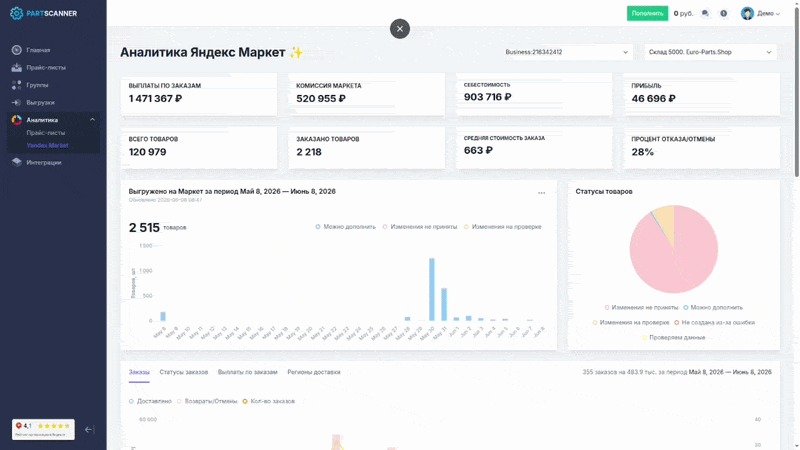This screenshot has height=450, width=800.
Task: Open the Интеграции menu label
Action: [x=44, y=162]
